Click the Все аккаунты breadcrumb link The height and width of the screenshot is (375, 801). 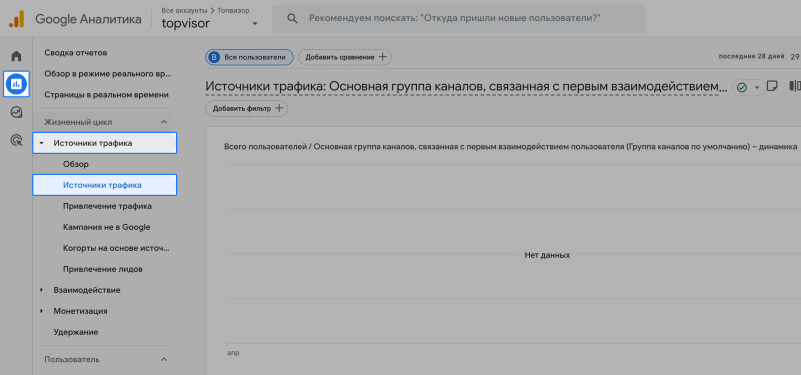(184, 10)
